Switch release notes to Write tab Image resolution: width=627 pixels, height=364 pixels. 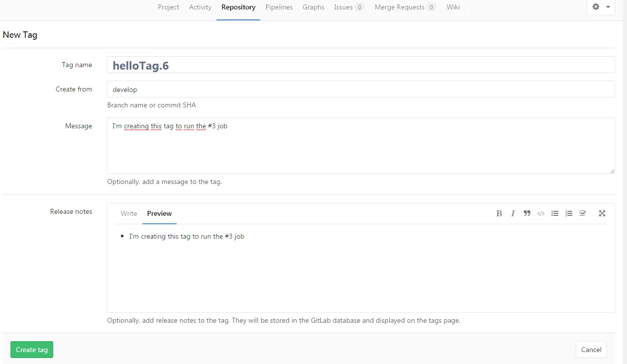[x=129, y=213]
